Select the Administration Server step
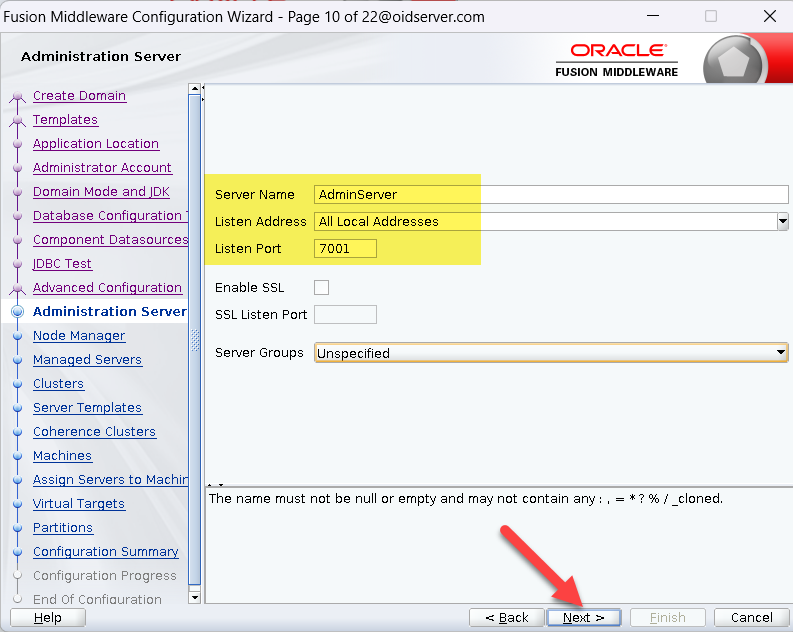This screenshot has height=632, width=793. click(110, 311)
